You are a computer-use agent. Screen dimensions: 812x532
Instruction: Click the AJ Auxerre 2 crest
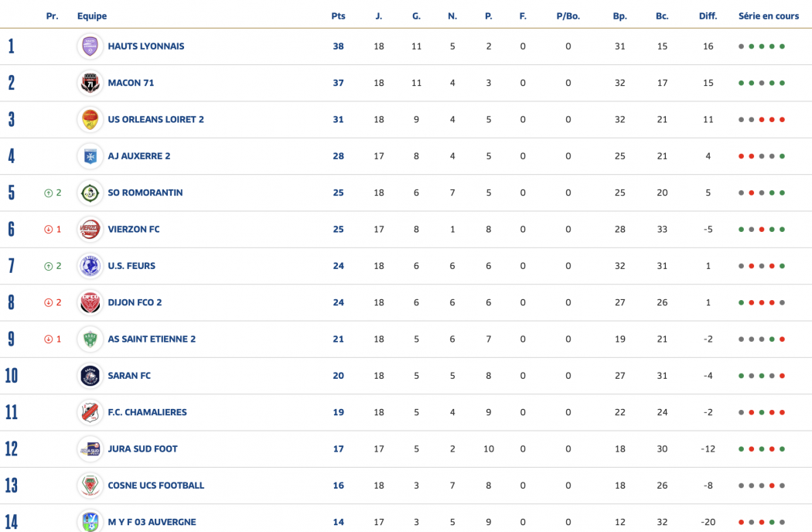[x=90, y=156]
